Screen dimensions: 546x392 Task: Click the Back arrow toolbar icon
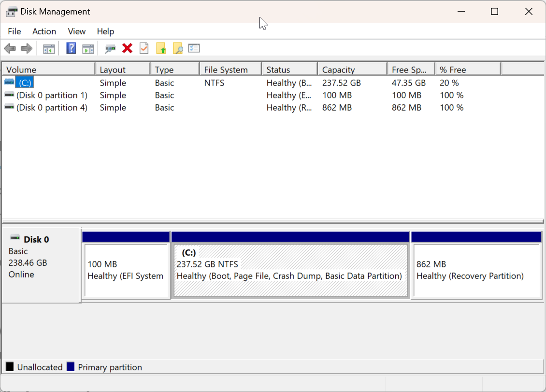click(10, 48)
